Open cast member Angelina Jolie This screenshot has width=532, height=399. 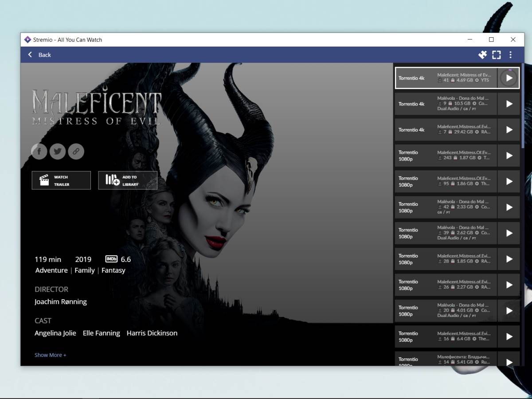click(x=55, y=333)
